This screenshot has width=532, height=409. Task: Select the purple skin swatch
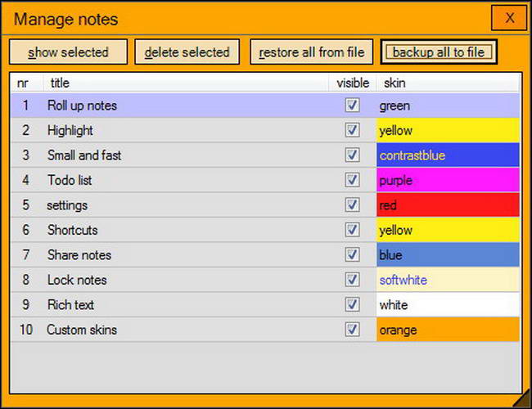click(x=447, y=180)
